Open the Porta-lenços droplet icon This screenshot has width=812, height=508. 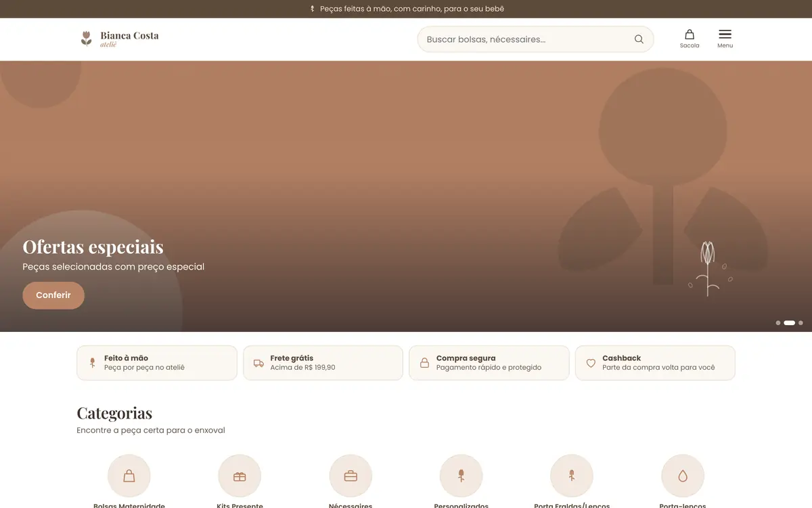683,476
